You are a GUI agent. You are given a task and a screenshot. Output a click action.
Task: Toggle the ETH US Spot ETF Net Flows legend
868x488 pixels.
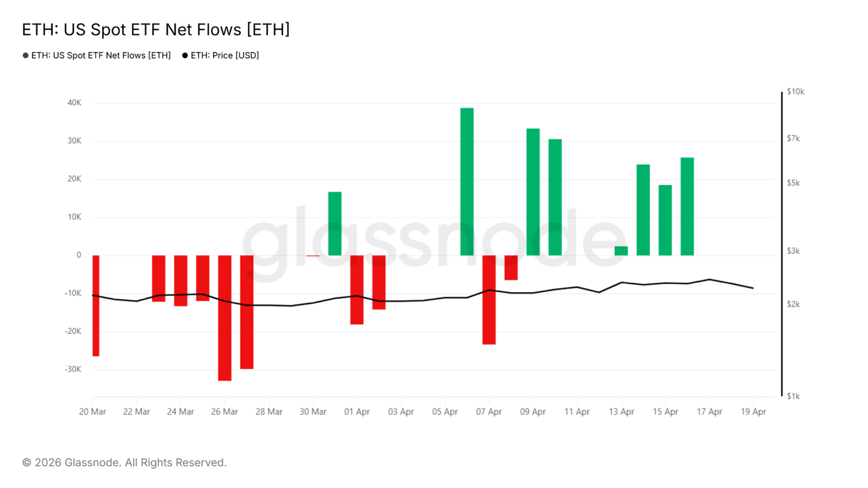click(96, 55)
